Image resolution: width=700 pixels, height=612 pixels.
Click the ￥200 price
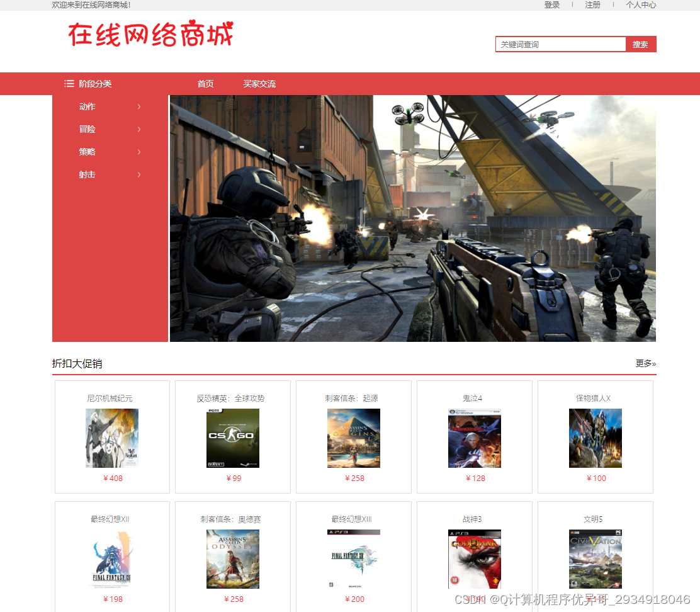click(x=354, y=599)
